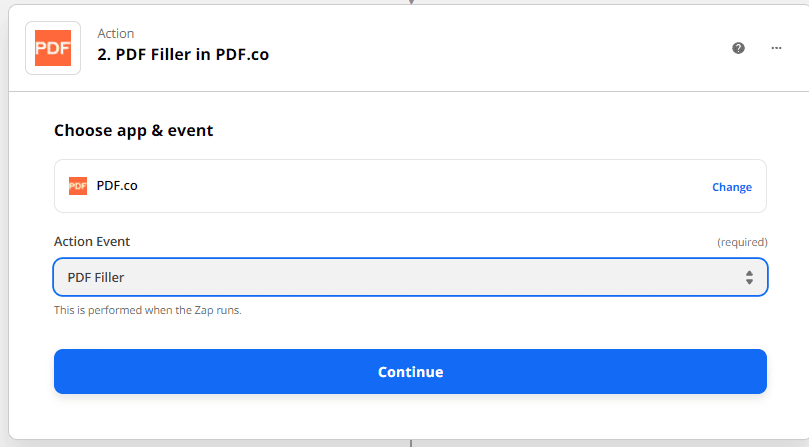809x447 pixels.
Task: Open the three-dot more options menu
Action: click(x=776, y=47)
